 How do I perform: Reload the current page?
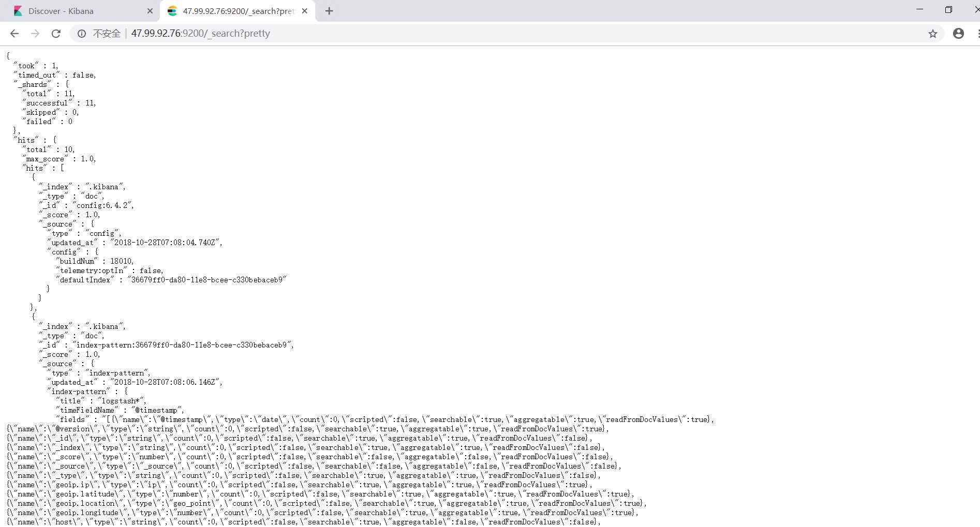(56, 34)
